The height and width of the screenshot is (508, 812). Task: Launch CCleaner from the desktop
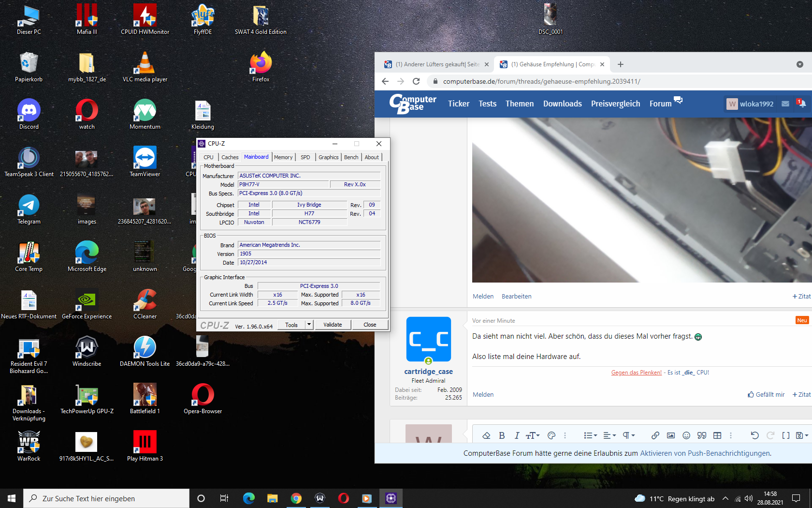(x=145, y=304)
